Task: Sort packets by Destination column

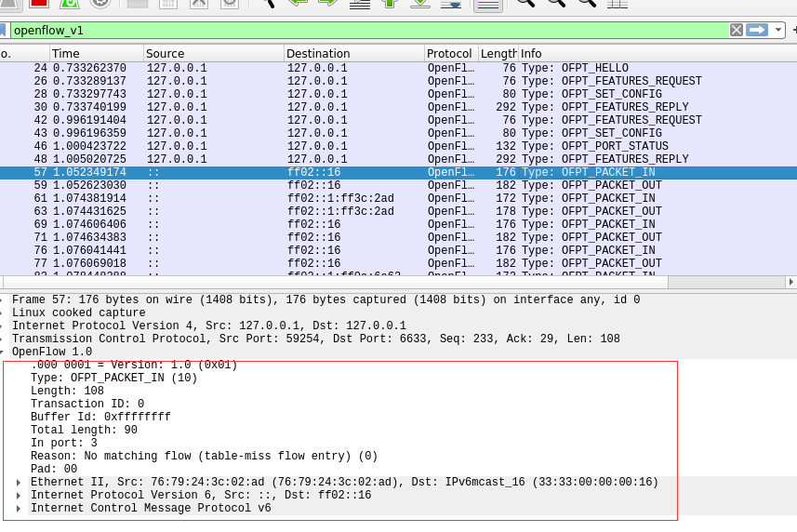Action: tap(353, 53)
